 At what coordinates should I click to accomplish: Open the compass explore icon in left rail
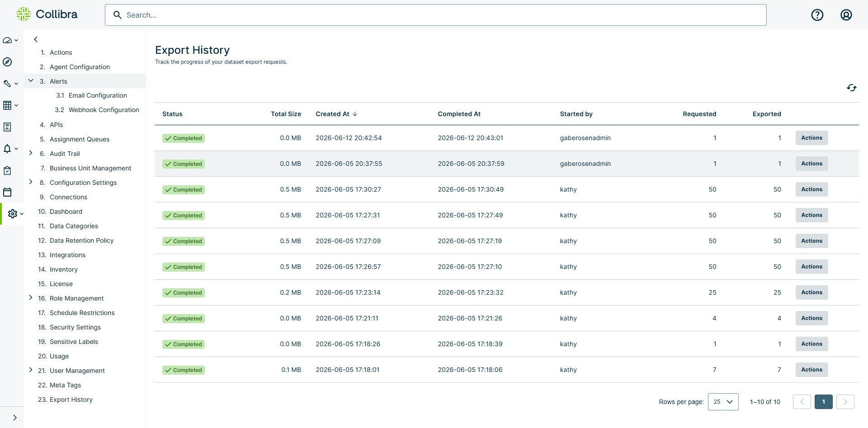pos(7,62)
